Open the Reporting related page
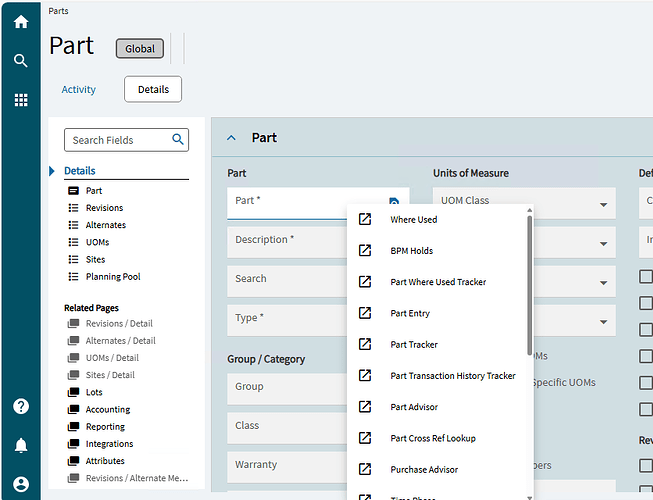Image resolution: width=653 pixels, height=500 pixels. (105, 427)
